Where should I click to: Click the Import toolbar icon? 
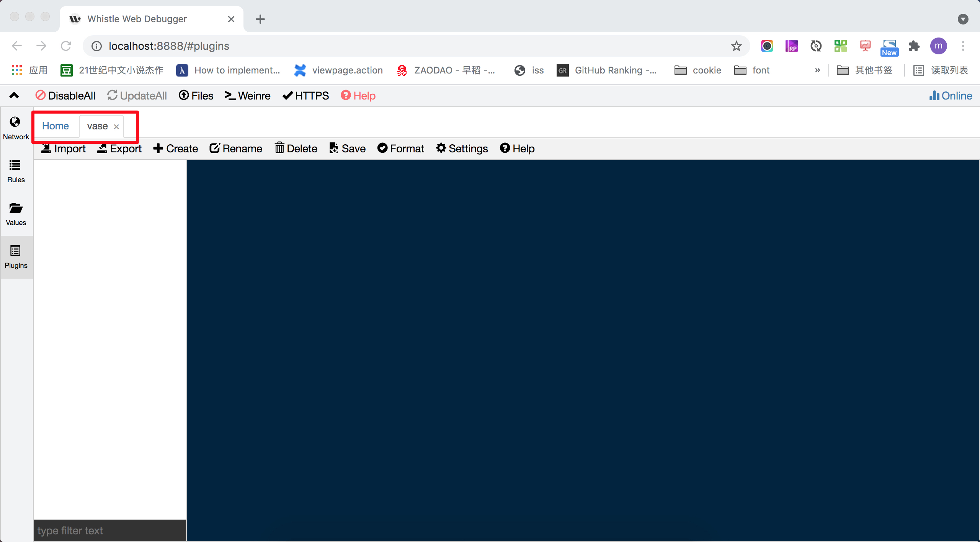tap(46, 149)
